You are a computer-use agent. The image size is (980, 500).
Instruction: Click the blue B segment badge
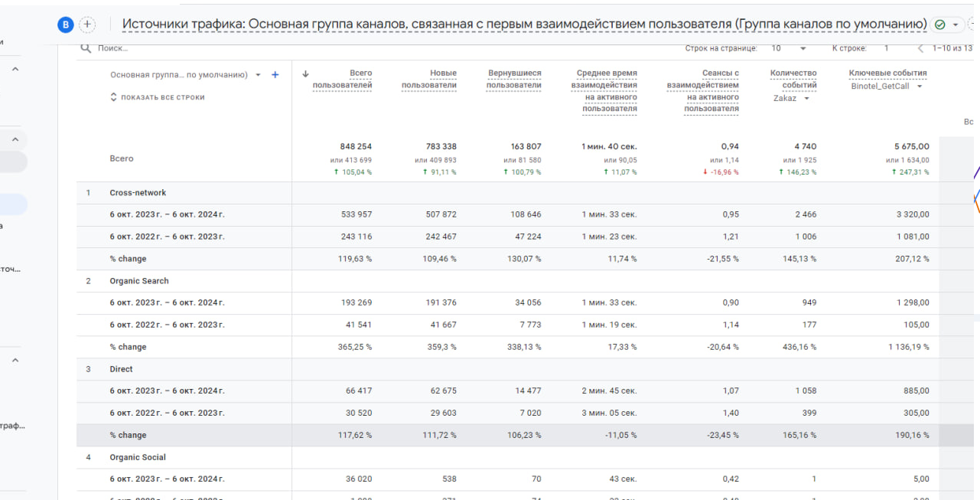(x=66, y=25)
